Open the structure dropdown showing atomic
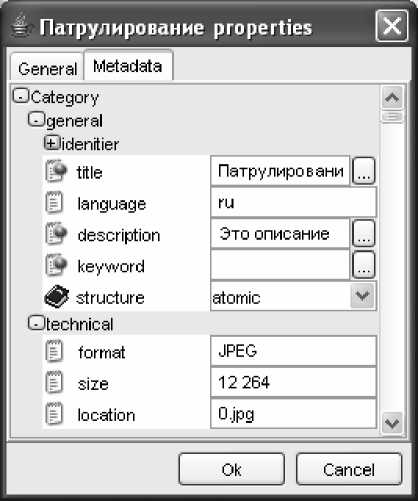The height and width of the screenshot is (501, 418). click(363, 296)
